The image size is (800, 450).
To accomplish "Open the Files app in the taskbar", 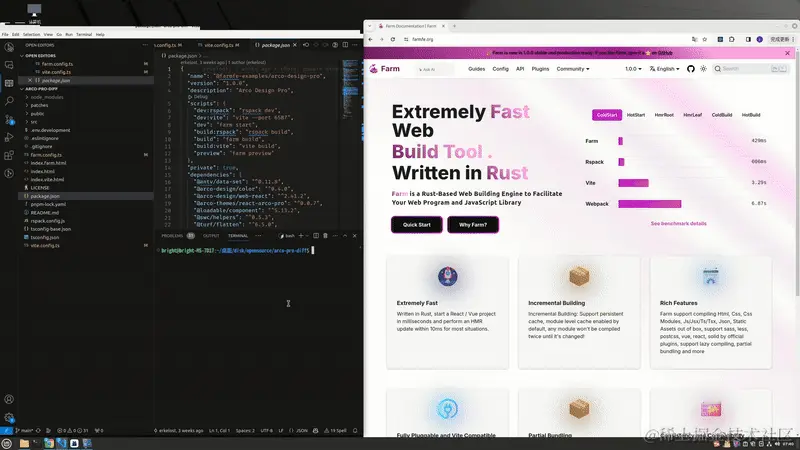I will coord(24,443).
